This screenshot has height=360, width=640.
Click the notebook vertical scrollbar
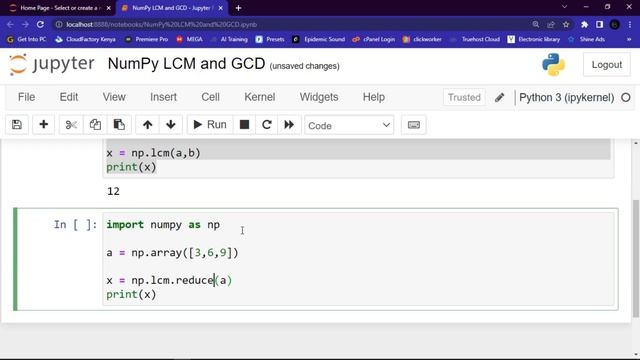pos(636,258)
